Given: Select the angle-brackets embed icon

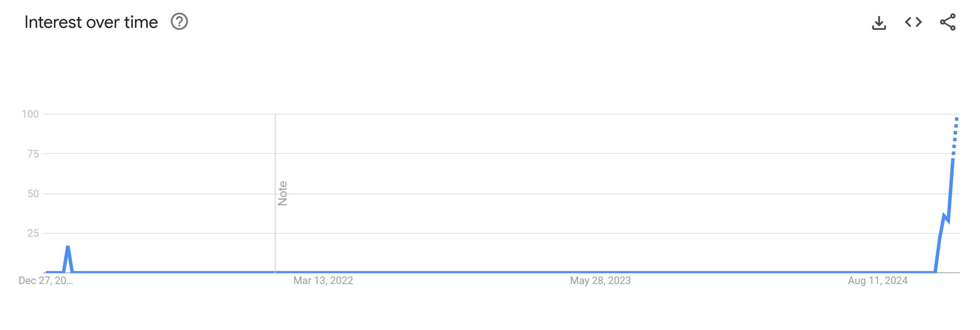Looking at the screenshot, I should tap(914, 23).
